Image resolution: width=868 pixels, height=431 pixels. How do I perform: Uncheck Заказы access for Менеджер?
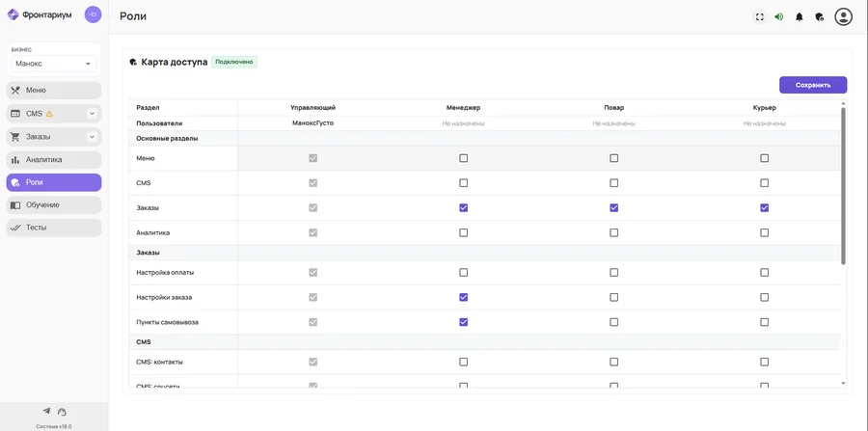pyautogui.click(x=463, y=208)
